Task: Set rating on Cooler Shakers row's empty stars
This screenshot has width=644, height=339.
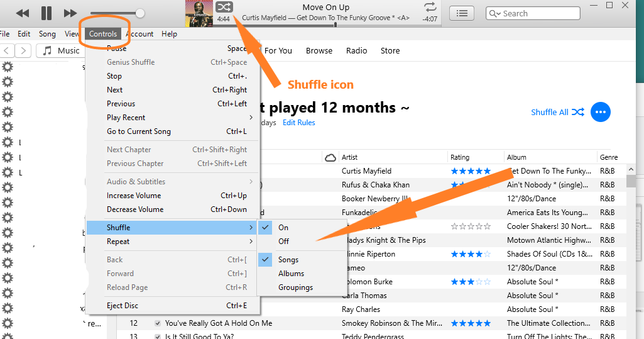Action: click(471, 226)
